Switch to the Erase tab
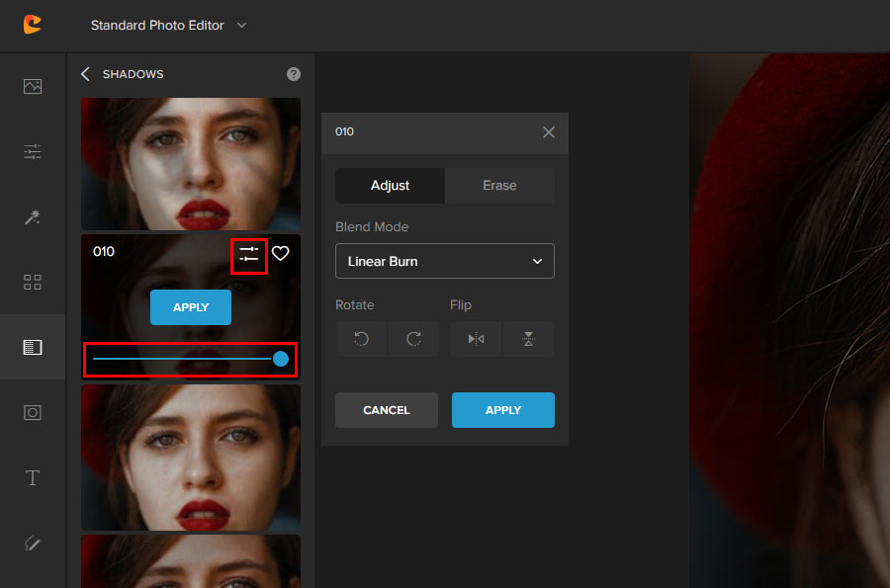Image resolution: width=890 pixels, height=588 pixels. point(499,185)
